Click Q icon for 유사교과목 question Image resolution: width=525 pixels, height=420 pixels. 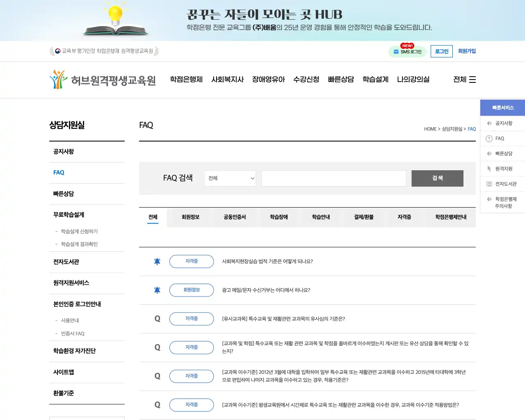point(157,319)
